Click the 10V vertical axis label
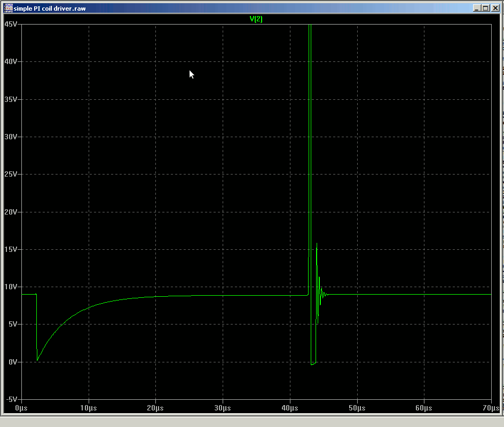 tap(11, 287)
